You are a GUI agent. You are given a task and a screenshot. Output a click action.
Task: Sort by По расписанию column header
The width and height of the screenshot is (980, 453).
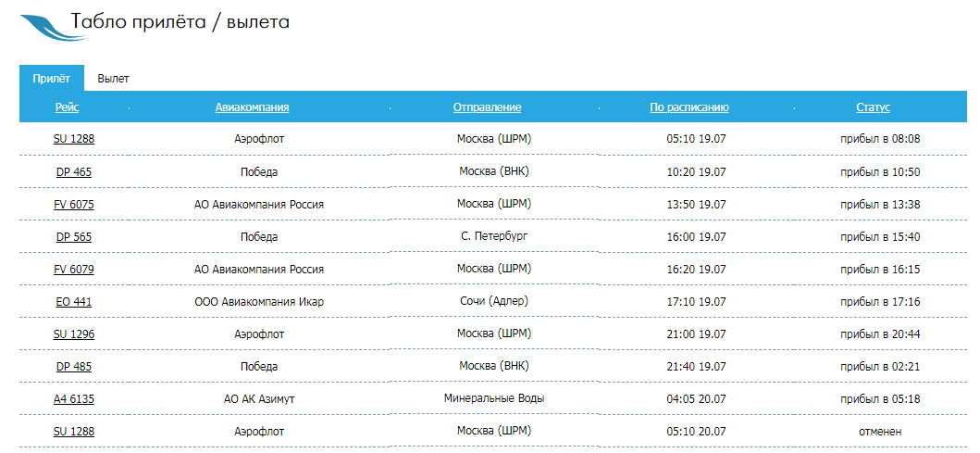point(689,107)
